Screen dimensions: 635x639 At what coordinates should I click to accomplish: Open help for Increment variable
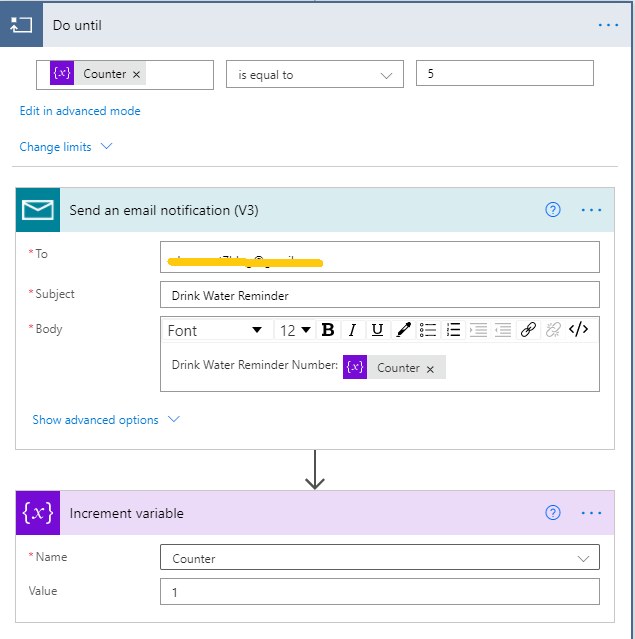point(553,513)
